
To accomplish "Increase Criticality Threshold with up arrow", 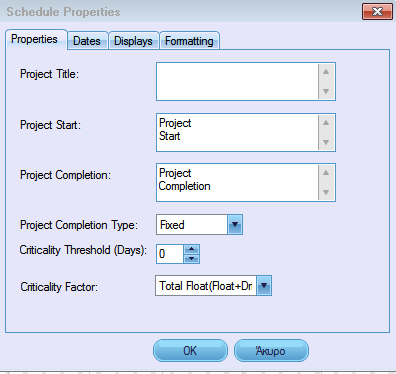I will 191,249.
